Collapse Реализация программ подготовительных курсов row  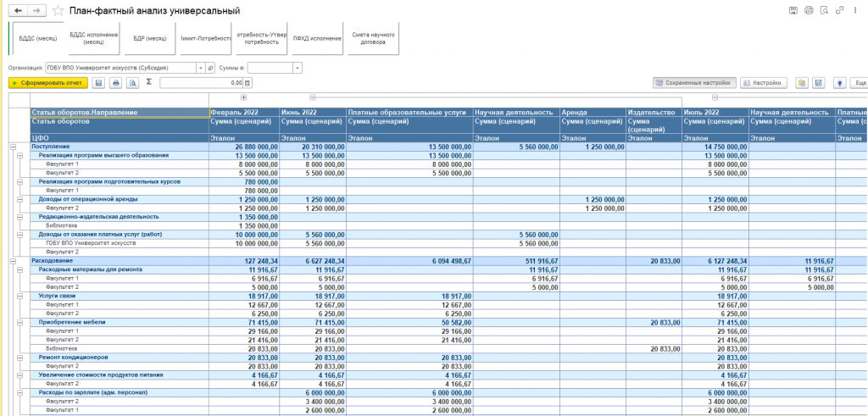click(21, 181)
